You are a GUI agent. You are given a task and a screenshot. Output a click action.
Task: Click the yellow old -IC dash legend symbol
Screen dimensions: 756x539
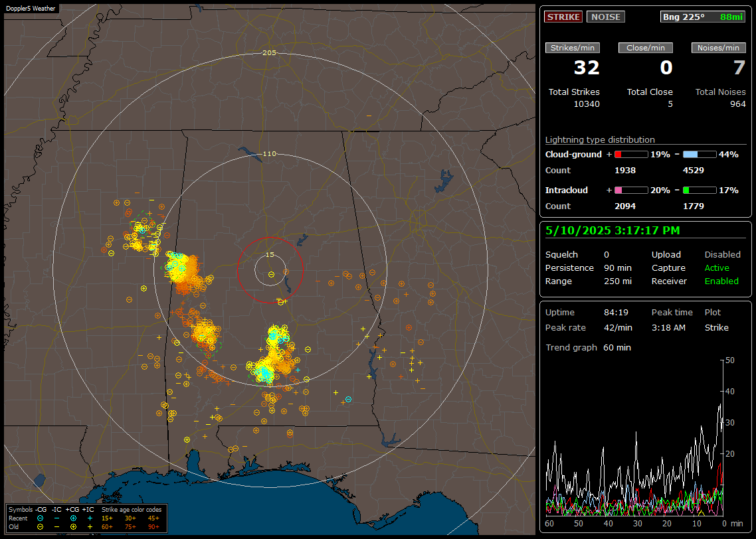click(56, 527)
